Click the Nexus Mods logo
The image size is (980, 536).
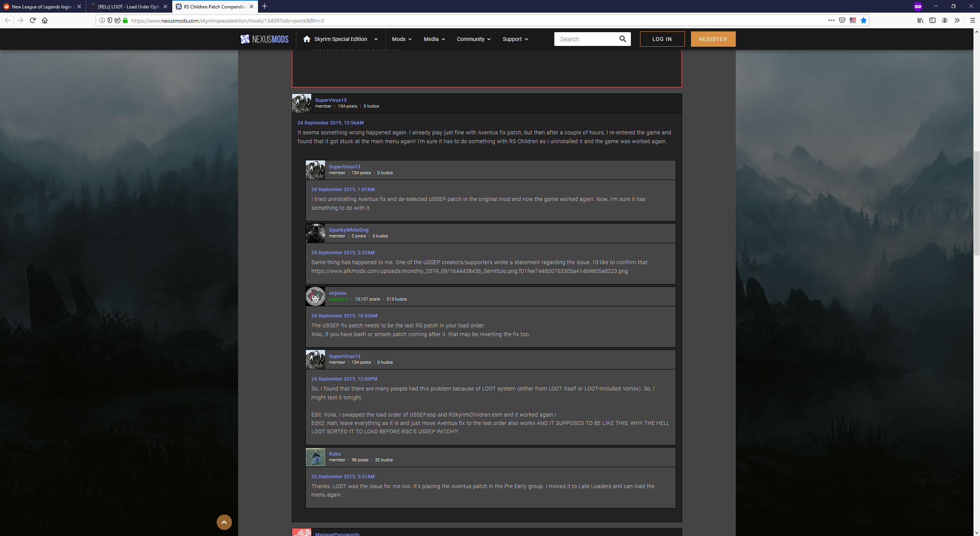pos(264,39)
